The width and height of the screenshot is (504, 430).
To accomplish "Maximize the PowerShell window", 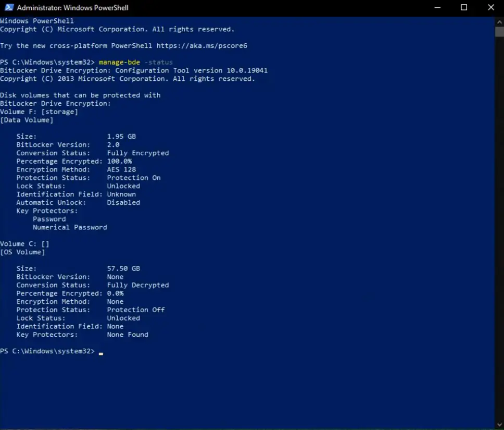I will coord(464,7).
